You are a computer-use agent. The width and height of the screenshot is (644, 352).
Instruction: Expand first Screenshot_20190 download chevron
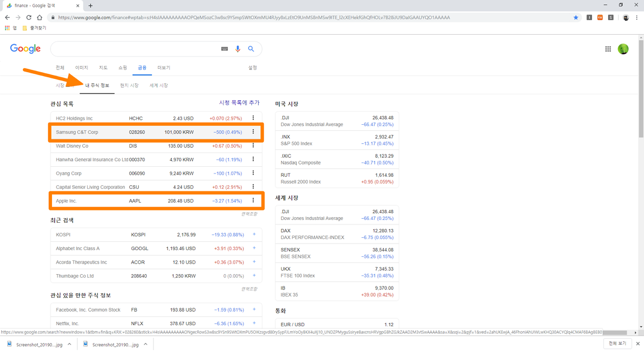click(69, 345)
